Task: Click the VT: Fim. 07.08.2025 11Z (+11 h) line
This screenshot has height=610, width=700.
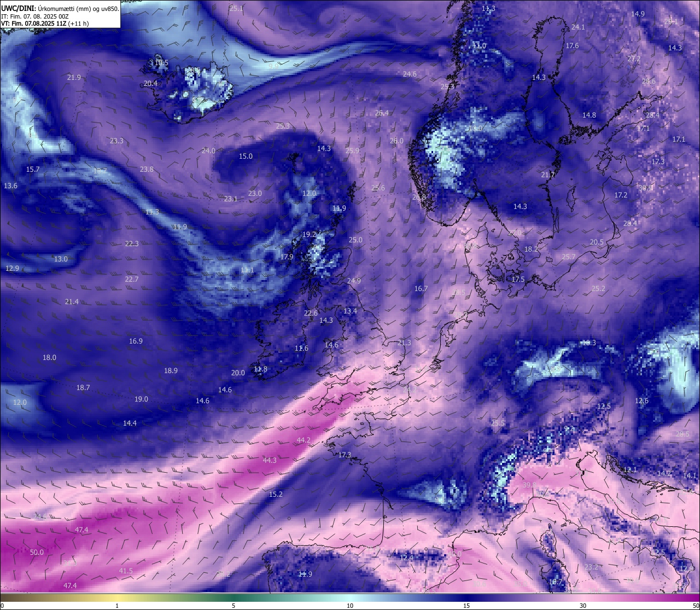Action: 45,24
